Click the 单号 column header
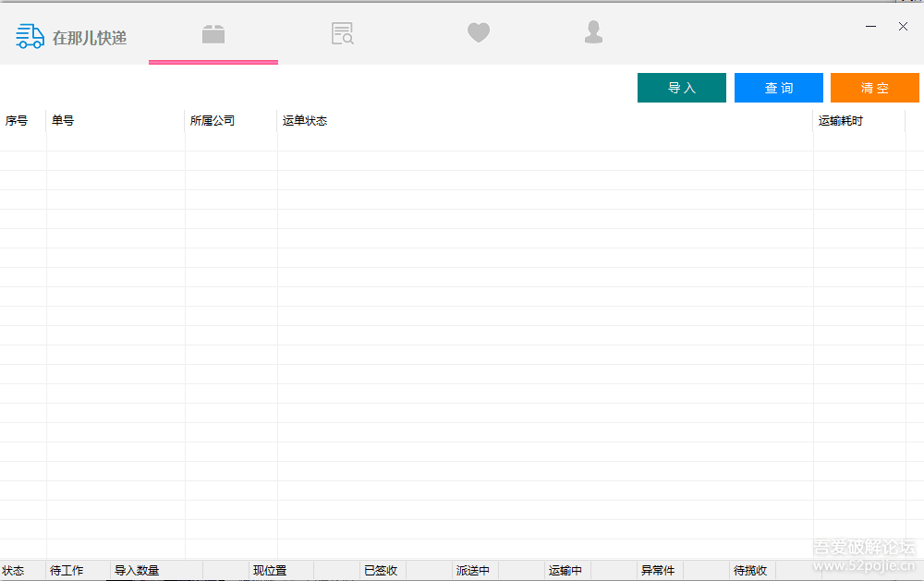Image resolution: width=924 pixels, height=581 pixels. 63,120
